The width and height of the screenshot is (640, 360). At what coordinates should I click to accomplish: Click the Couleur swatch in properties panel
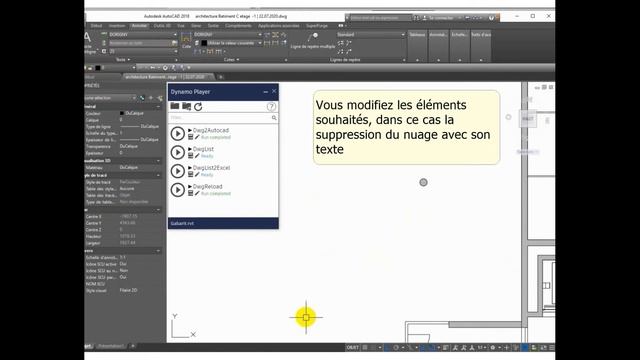(x=122, y=113)
